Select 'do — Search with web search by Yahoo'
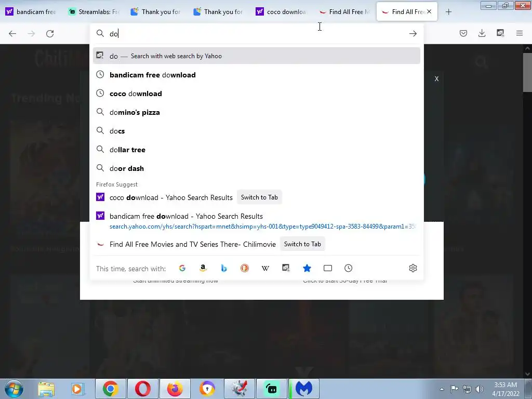Image resolution: width=532 pixels, height=399 pixels. pyautogui.click(x=257, y=56)
